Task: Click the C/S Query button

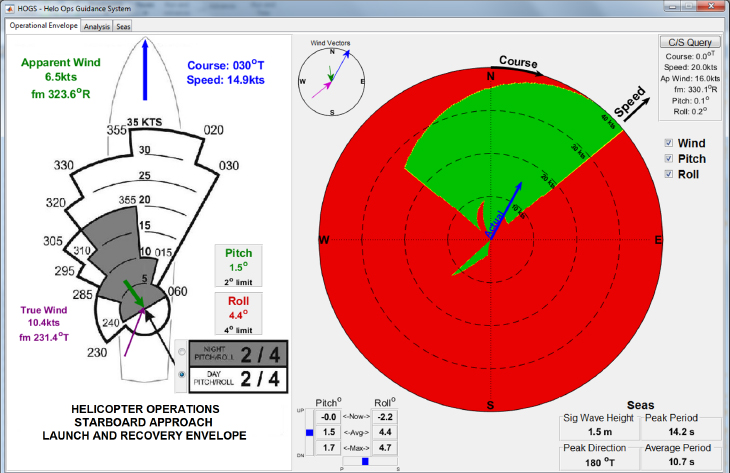Action: click(x=690, y=42)
